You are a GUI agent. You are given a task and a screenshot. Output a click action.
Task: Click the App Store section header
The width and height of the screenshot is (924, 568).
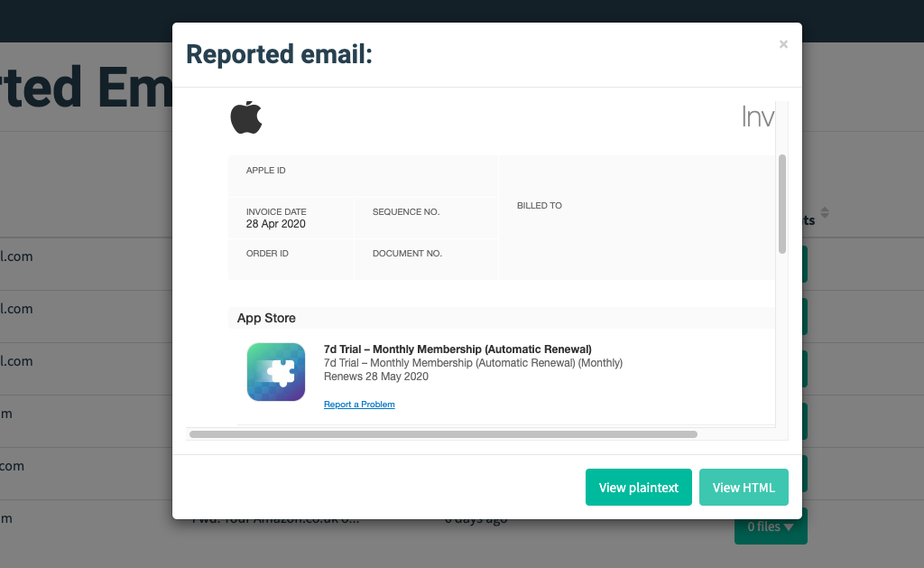click(x=264, y=318)
